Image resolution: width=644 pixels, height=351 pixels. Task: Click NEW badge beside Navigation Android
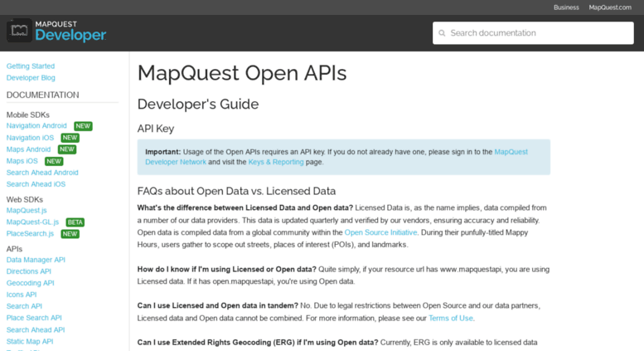pyautogui.click(x=83, y=126)
